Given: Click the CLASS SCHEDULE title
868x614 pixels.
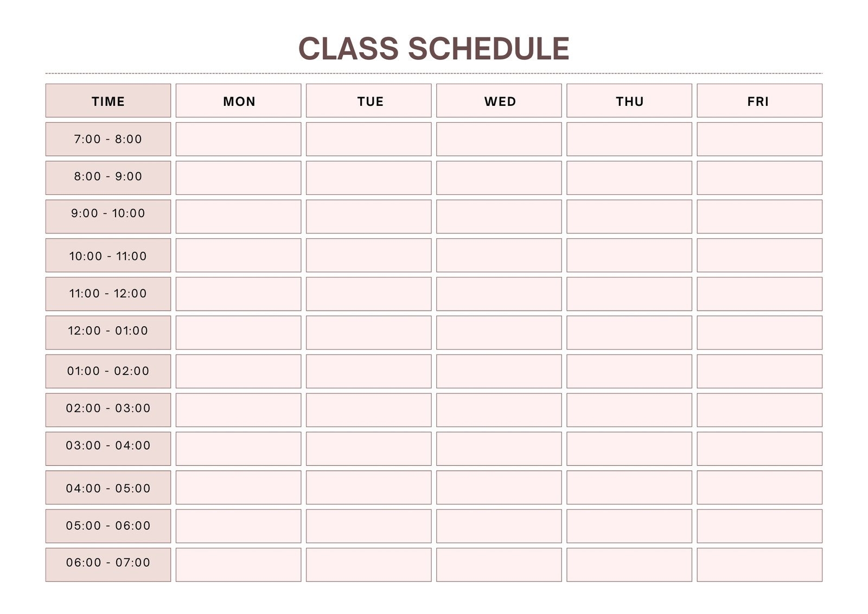Looking at the screenshot, I should 433,48.
